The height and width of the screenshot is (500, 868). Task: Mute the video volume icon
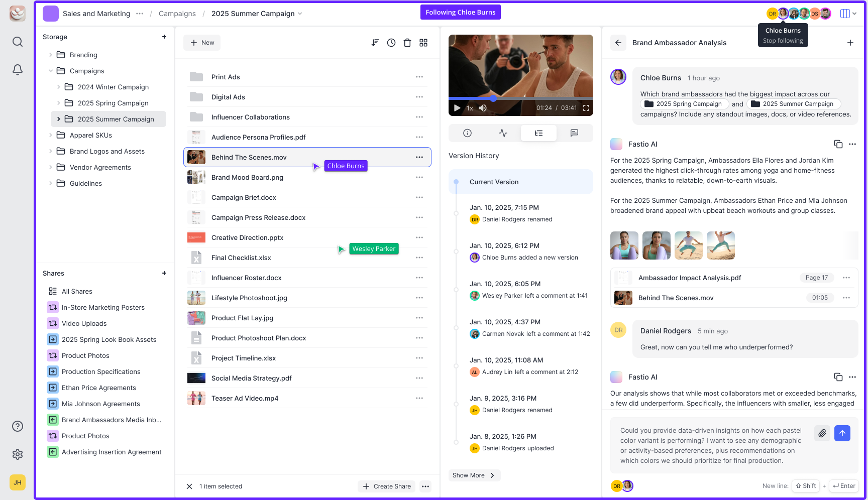pos(483,108)
